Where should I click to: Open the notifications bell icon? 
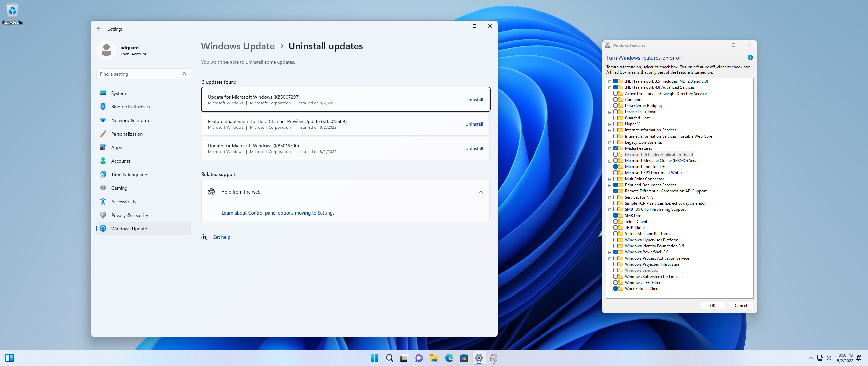pos(859,358)
